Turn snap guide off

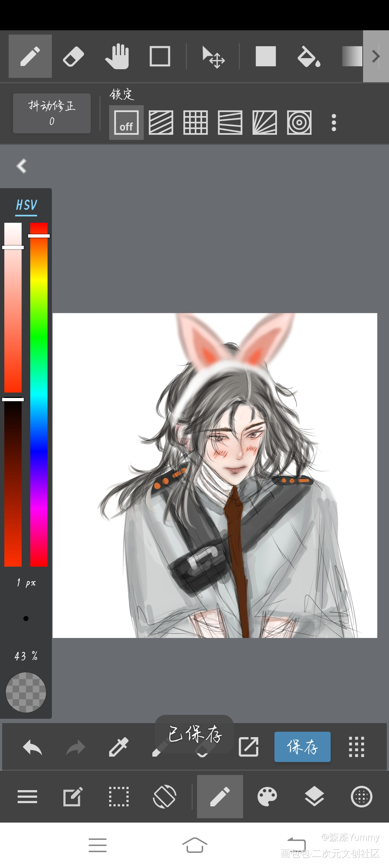[x=126, y=123]
